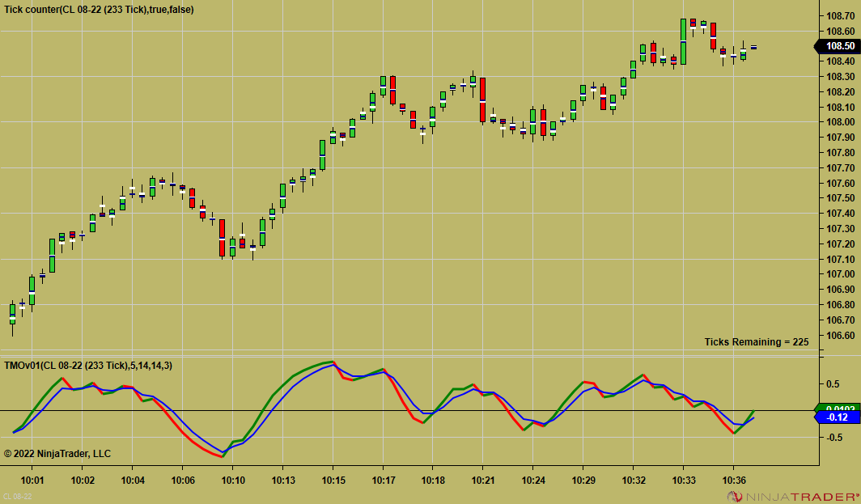This screenshot has width=861, height=504.
Task: Click the 10:24 time axis label
Action: (x=533, y=481)
